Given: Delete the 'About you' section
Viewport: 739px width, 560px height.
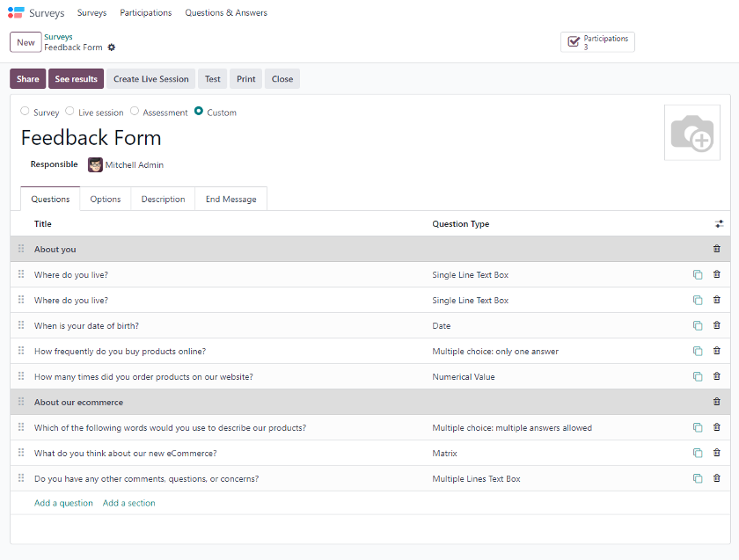Looking at the screenshot, I should [716, 250].
